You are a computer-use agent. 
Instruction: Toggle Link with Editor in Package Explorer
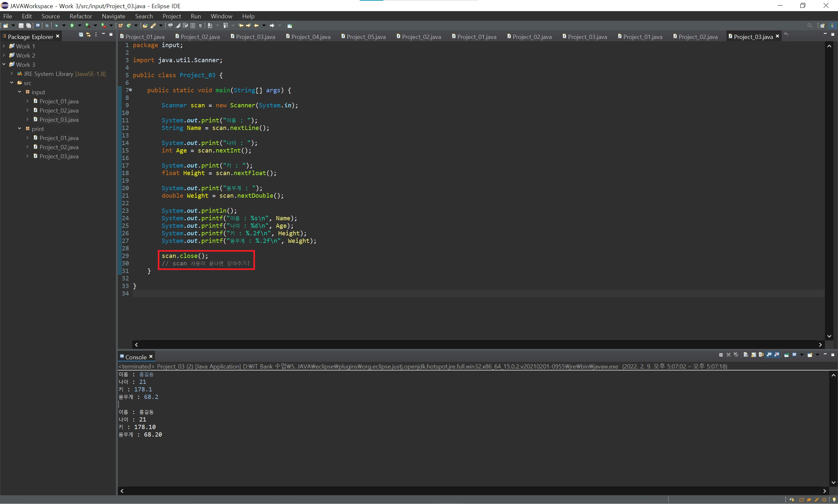88,35
